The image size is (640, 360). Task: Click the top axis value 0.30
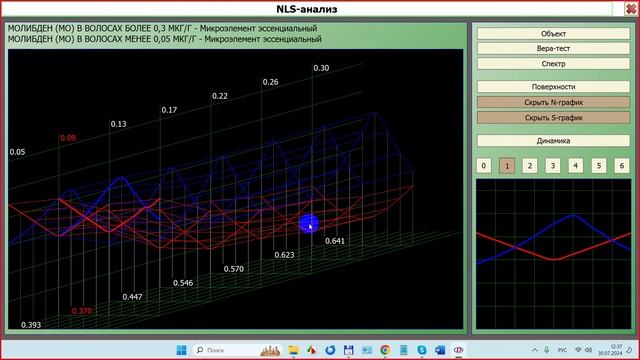[321, 68]
